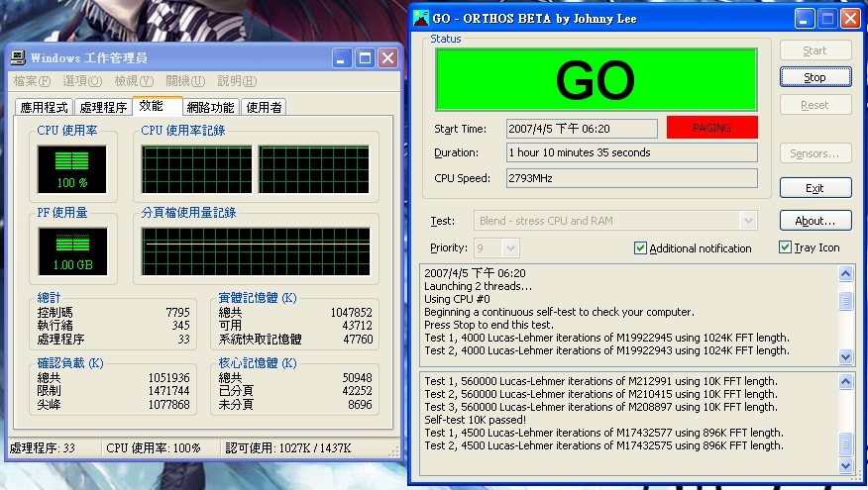Click the Sensors... button
868x490 pixels.
[815, 153]
